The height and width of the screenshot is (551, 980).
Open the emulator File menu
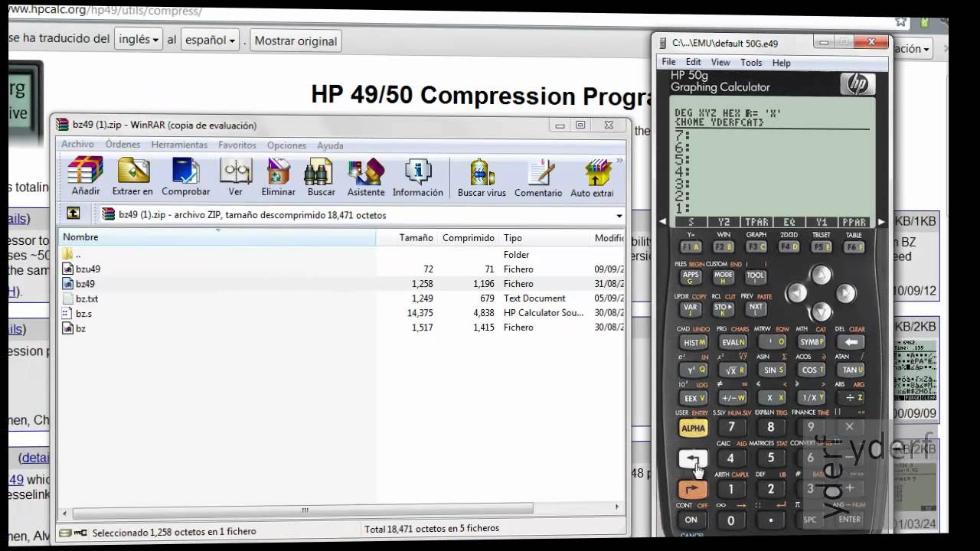pos(668,62)
